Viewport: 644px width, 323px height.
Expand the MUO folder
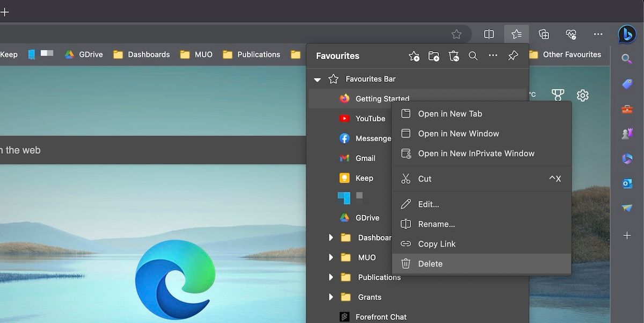(x=331, y=257)
